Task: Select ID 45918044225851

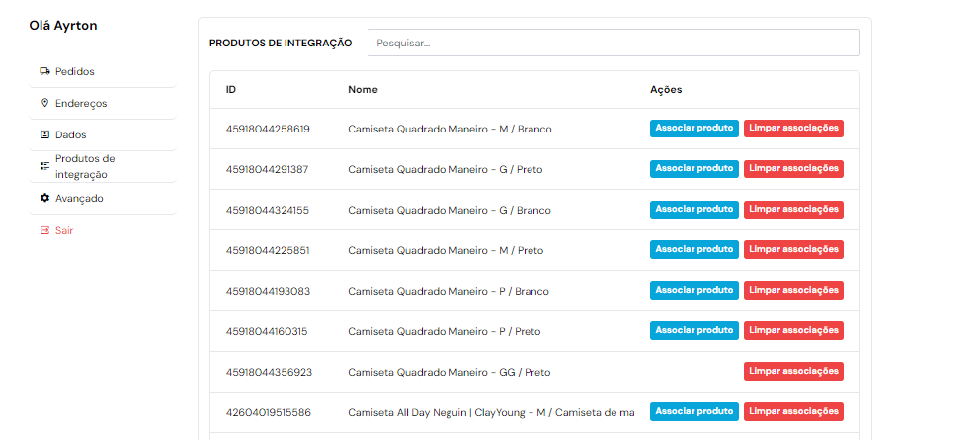Action: 268,250
